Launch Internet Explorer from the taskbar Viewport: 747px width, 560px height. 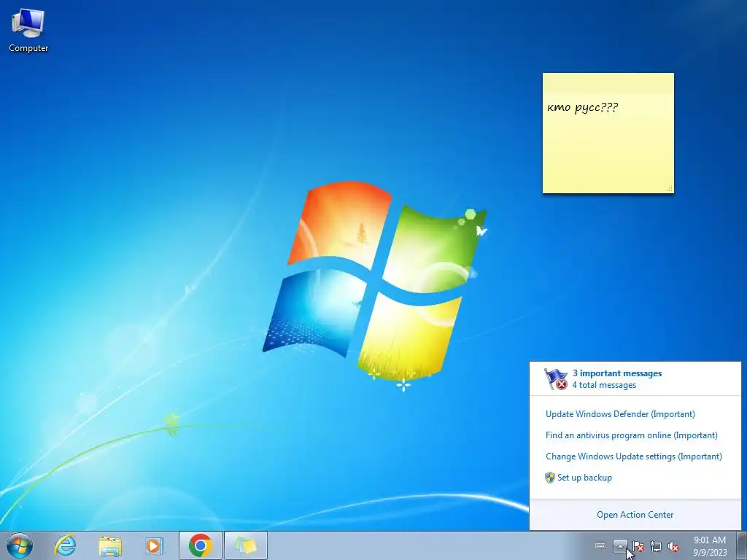pos(65,545)
